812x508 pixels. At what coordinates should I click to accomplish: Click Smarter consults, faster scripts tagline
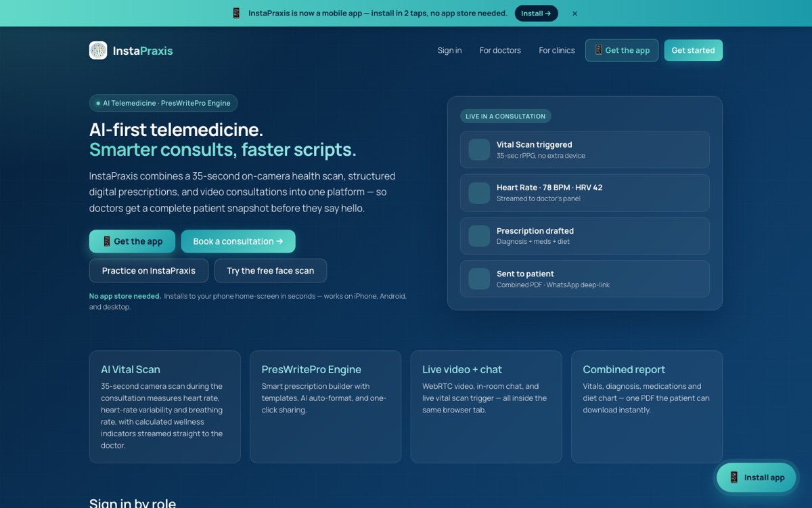tap(223, 150)
